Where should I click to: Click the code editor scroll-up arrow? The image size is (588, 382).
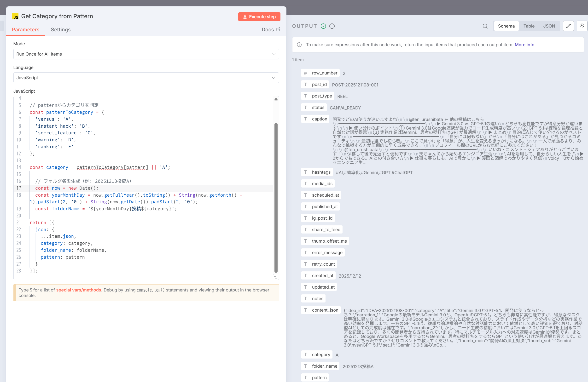276,99
